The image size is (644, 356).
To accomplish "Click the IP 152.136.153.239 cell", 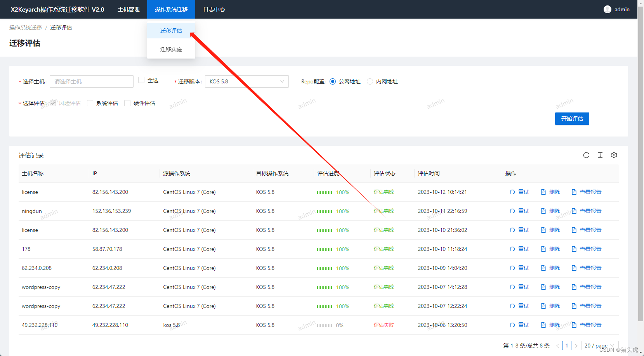I will coord(112,211).
